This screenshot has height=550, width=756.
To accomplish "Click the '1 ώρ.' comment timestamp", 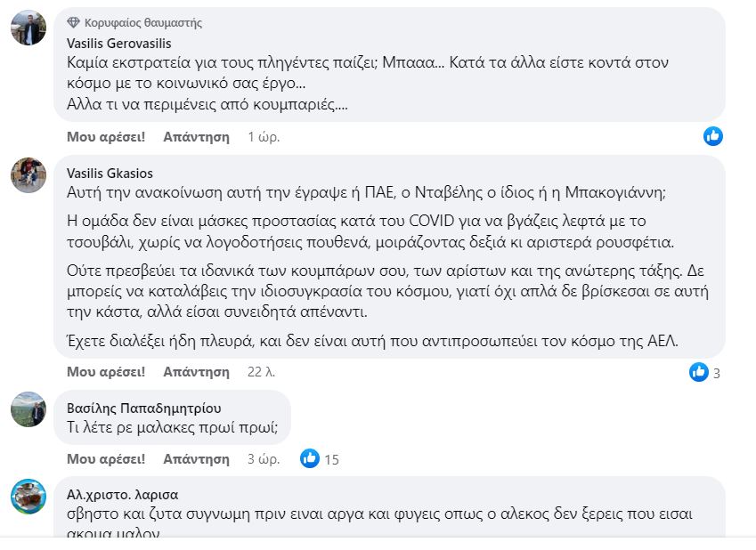I will coord(264,137).
